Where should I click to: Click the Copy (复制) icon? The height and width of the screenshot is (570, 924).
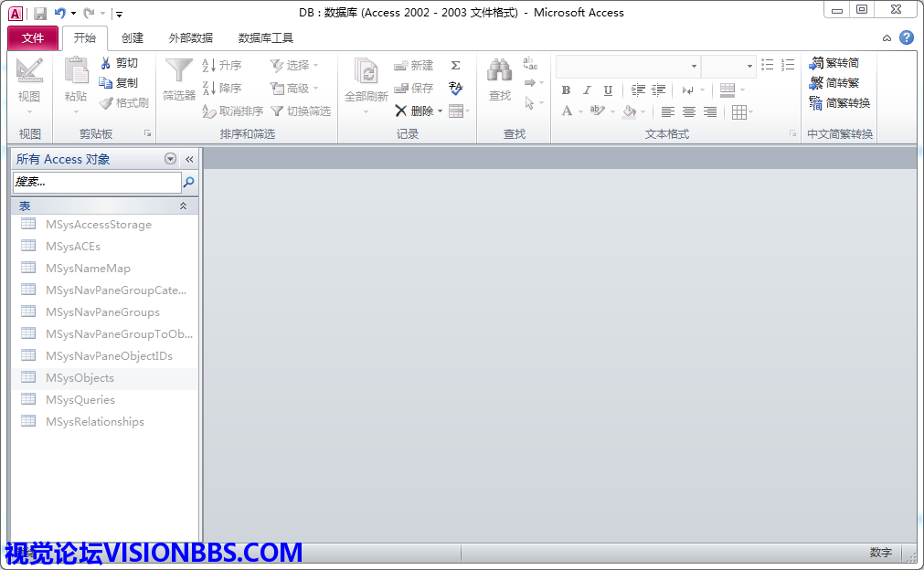coord(105,83)
